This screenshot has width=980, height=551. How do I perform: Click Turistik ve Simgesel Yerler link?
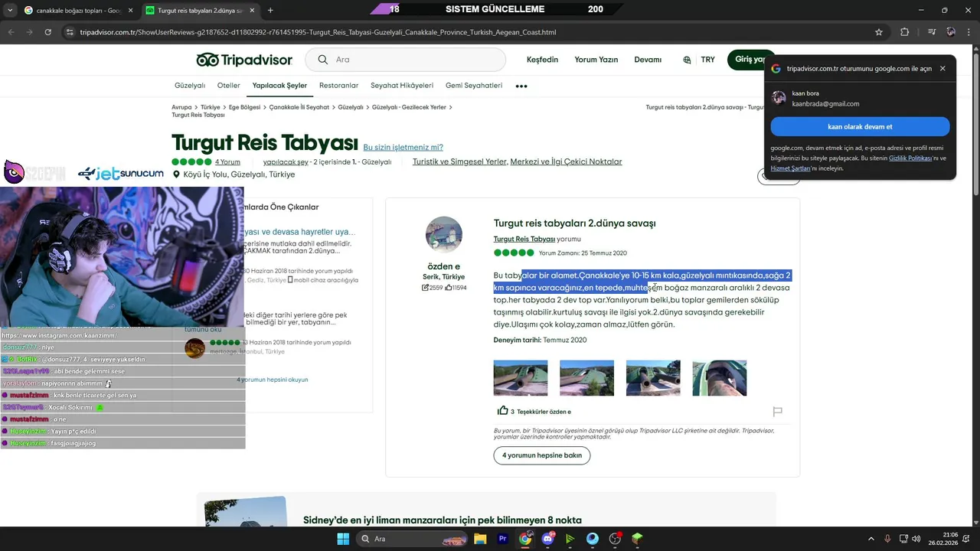(x=459, y=161)
